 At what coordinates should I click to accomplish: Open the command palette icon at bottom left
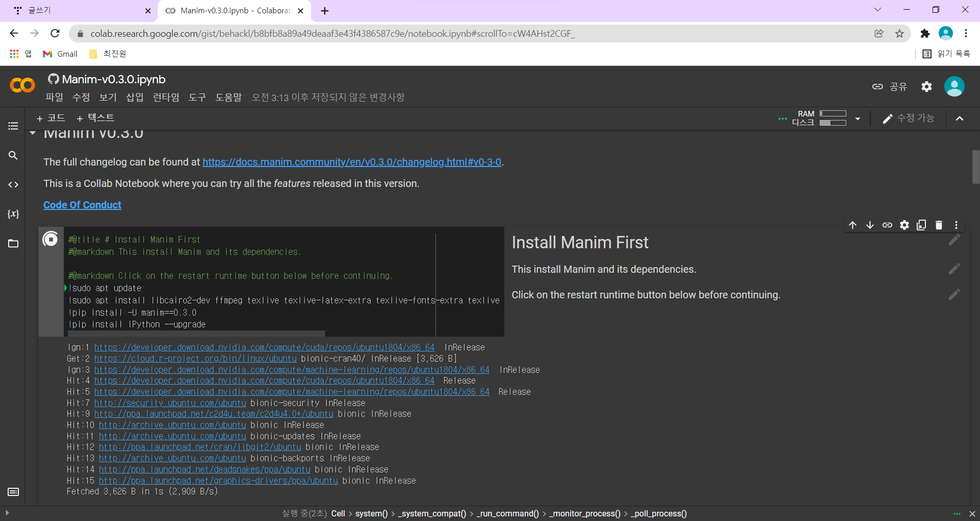(13, 492)
